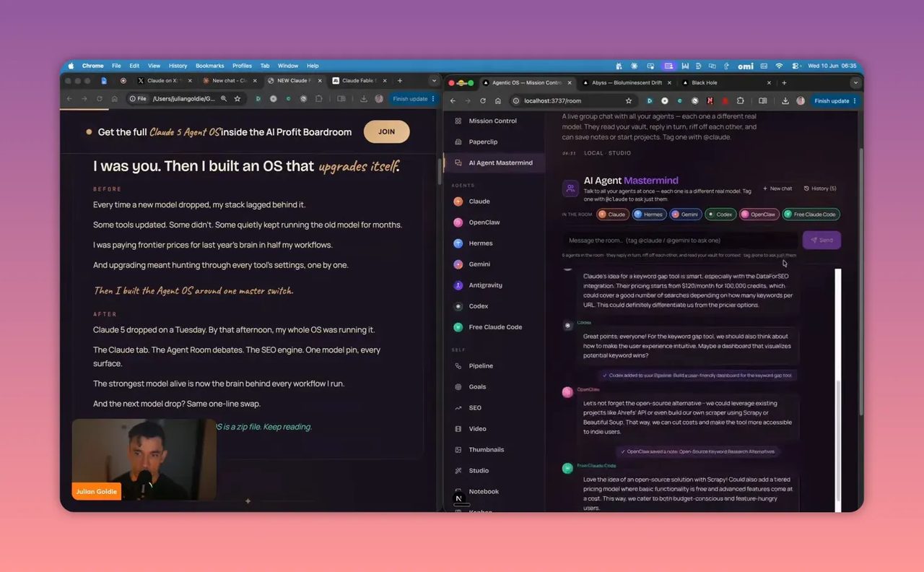
Task: Click the chat panel vertical scrollbar
Action: point(838,390)
